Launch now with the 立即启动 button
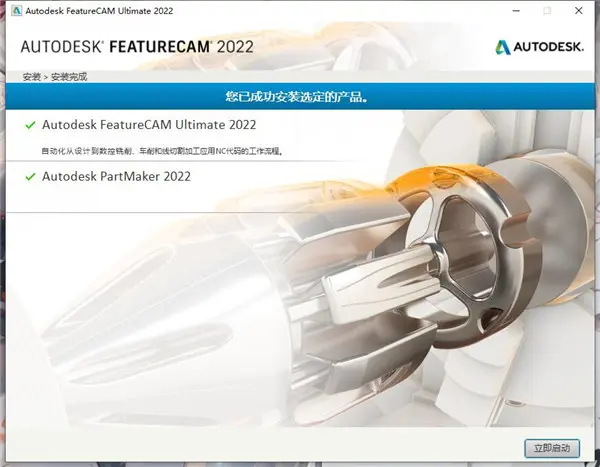The image size is (600, 467). click(552, 448)
